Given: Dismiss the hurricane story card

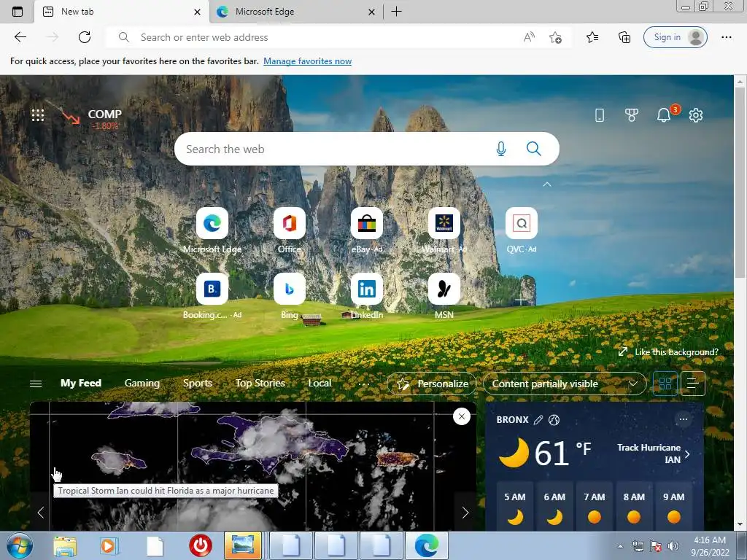Looking at the screenshot, I should [461, 416].
